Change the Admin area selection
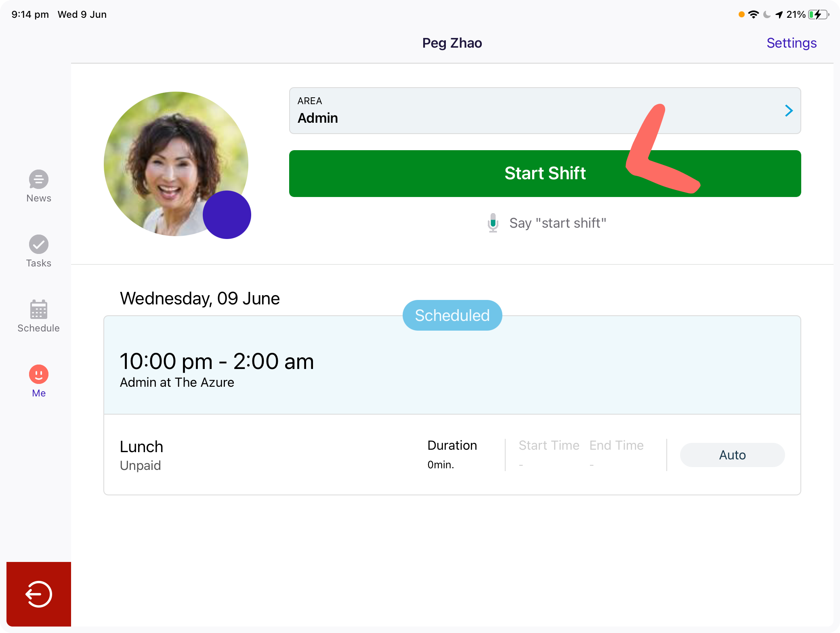This screenshot has width=840, height=633. click(x=544, y=111)
